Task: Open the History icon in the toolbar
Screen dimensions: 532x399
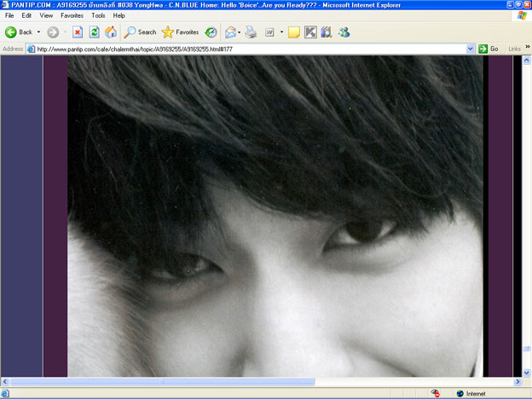Action: click(211, 32)
